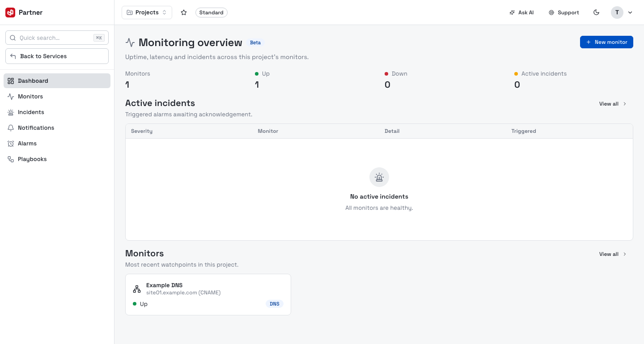Click the search magnifier icon
The image size is (644, 344).
pos(13,38)
